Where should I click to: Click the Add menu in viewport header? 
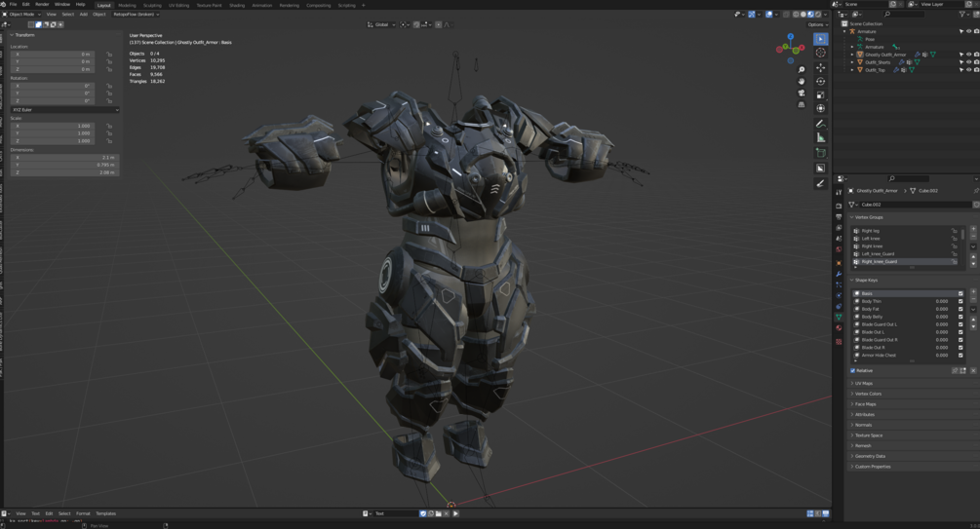pyautogui.click(x=83, y=15)
